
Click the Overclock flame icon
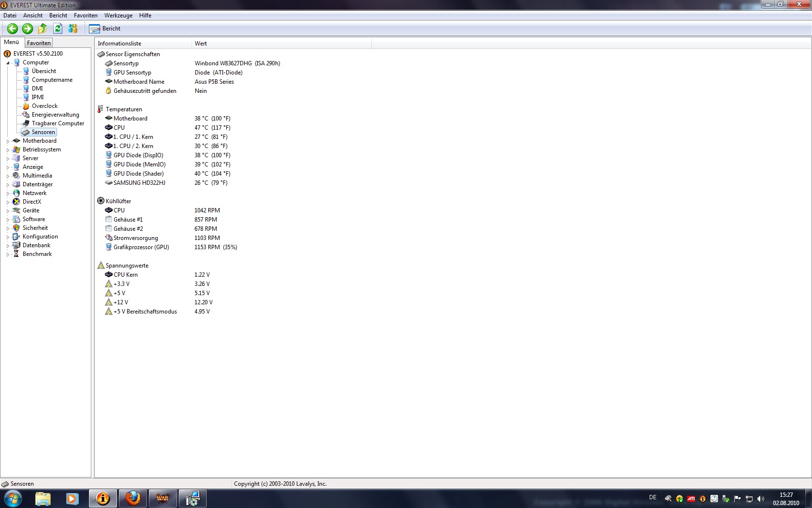[26, 106]
